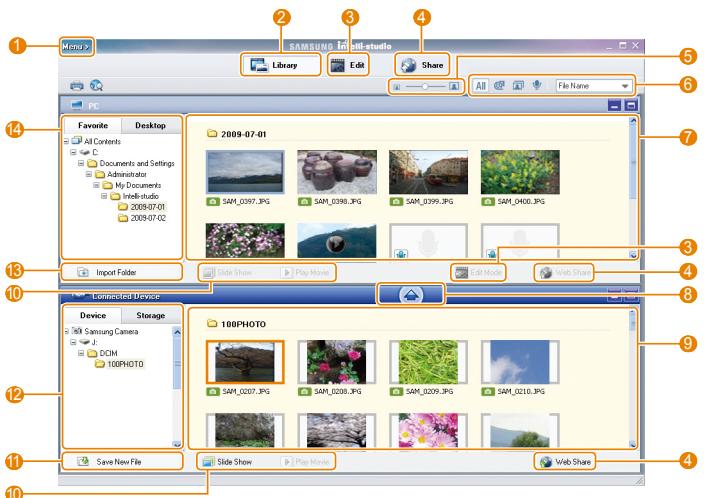Click the small thumbnail size icon
Screen dimensions: 706x498
pyautogui.click(x=397, y=86)
